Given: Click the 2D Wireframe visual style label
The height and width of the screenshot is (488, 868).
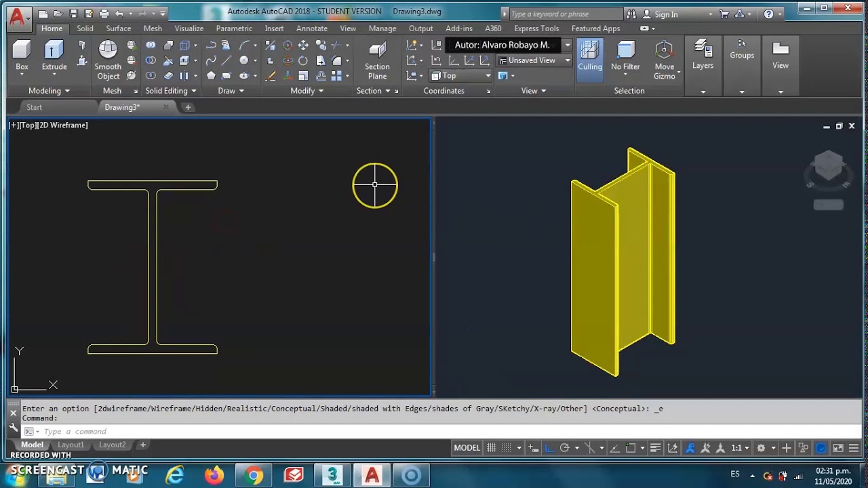Looking at the screenshot, I should (x=63, y=125).
